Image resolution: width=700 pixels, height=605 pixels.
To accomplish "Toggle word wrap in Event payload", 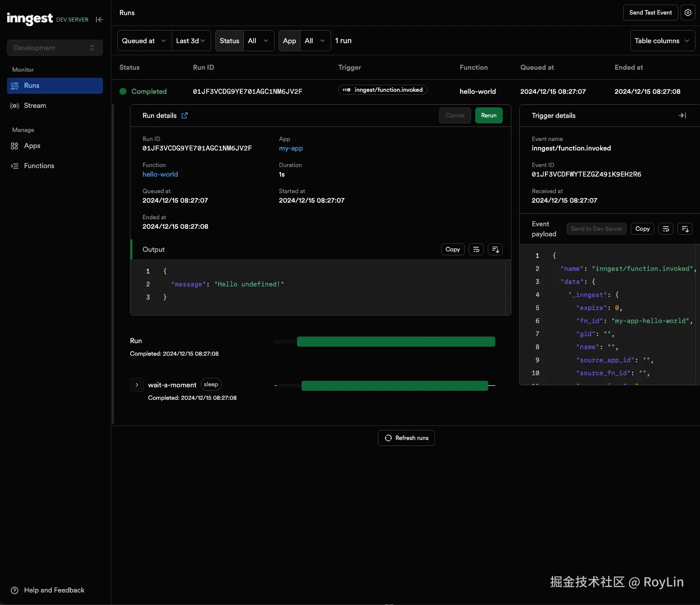I will click(666, 229).
